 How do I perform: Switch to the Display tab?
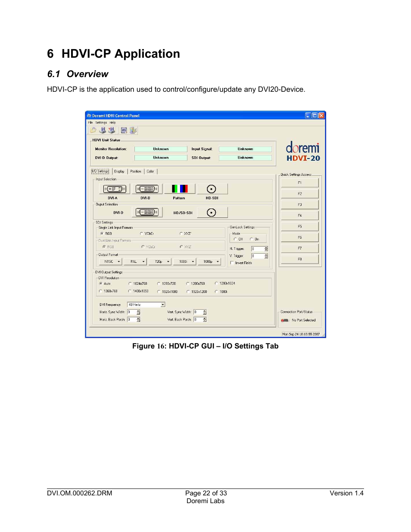tap(119, 171)
